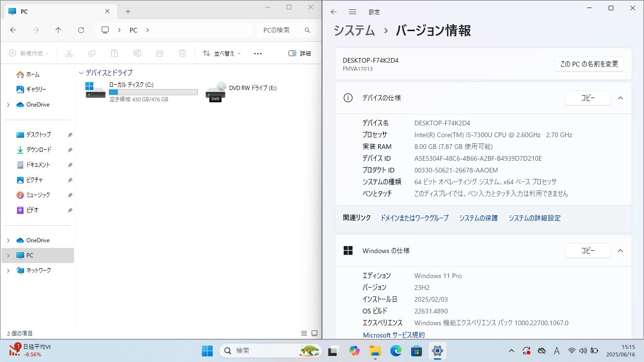644x362 pixels.
Task: Open the 新規作成 dropdown in Explorer
Action: click(x=29, y=53)
